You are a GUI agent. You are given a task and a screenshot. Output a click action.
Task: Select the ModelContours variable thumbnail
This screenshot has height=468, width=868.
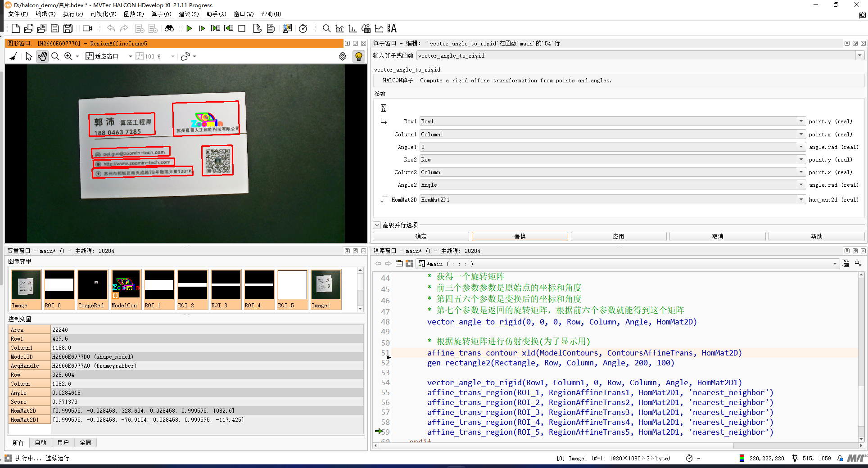pos(126,289)
